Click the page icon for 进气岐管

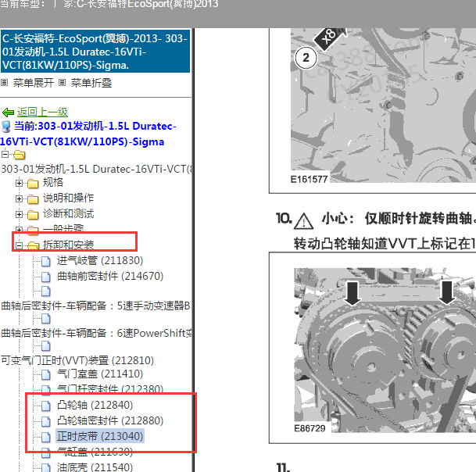46,261
